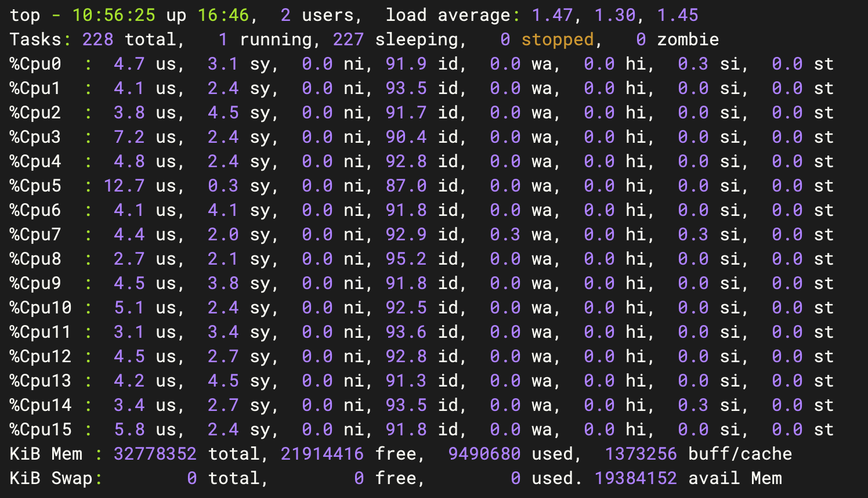868x498 pixels.
Task: Select %Cpu1 user value 4.1
Action: coord(129,88)
